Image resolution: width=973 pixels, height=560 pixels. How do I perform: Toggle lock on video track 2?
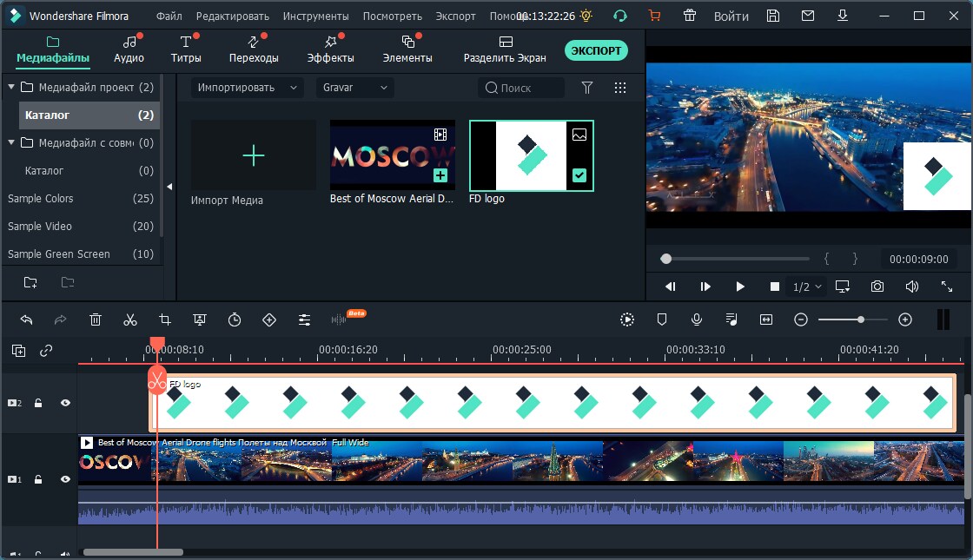[x=38, y=403]
